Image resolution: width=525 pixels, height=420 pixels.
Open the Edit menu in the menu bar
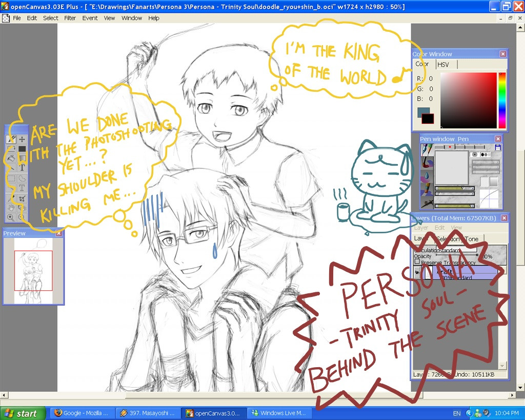(32, 18)
